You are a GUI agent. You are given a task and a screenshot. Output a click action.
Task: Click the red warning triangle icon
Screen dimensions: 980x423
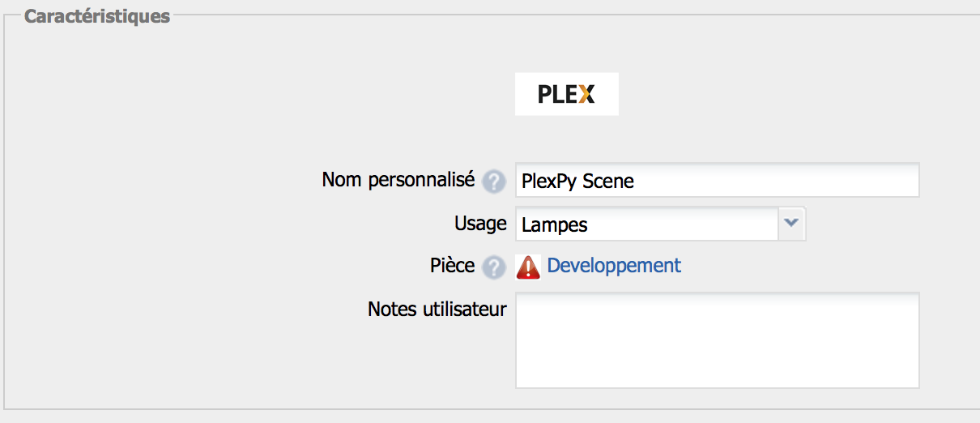pos(528,267)
